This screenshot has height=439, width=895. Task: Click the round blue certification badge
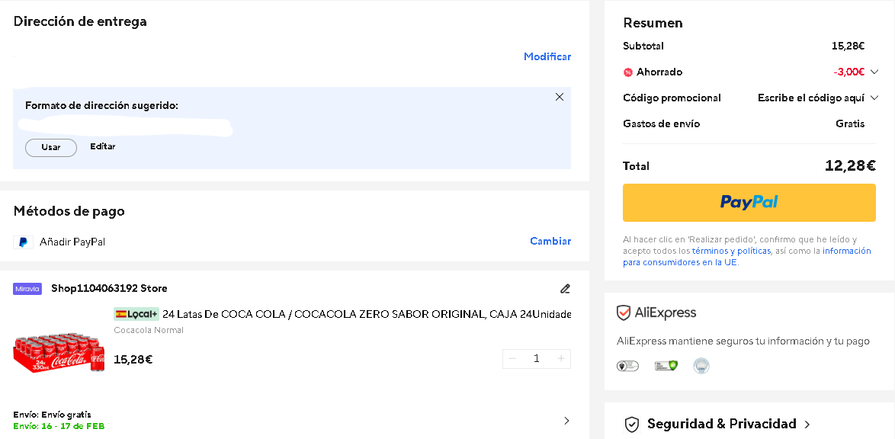[x=702, y=366]
